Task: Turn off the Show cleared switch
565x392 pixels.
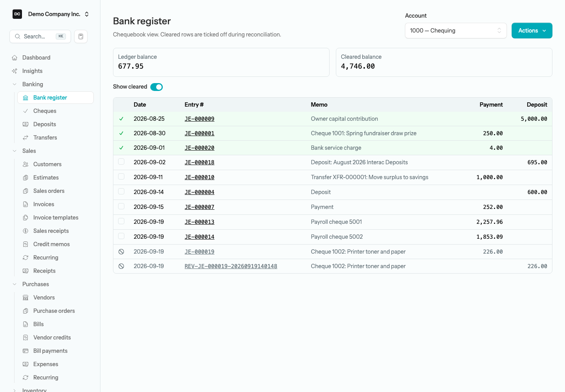Action: 157,87
